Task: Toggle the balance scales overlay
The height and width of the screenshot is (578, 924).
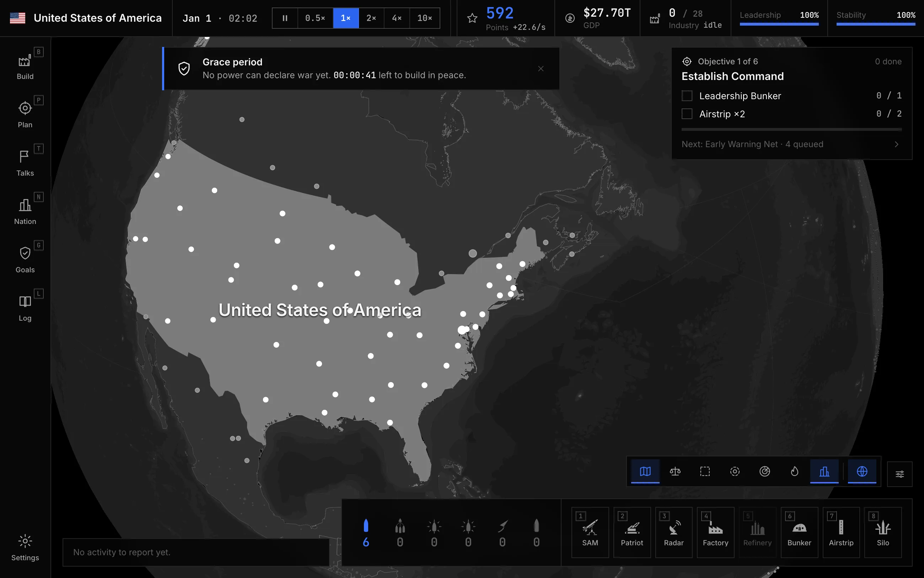Action: click(675, 471)
